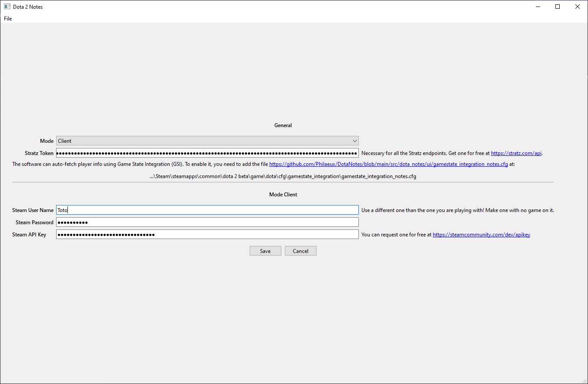Click the 'Use a different one' hint text
This screenshot has height=384, width=588.
pyautogui.click(x=458, y=210)
